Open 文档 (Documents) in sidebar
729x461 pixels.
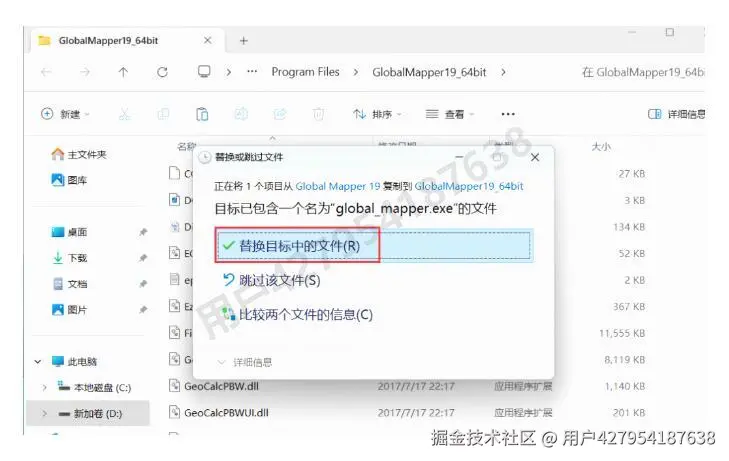[x=70, y=283]
